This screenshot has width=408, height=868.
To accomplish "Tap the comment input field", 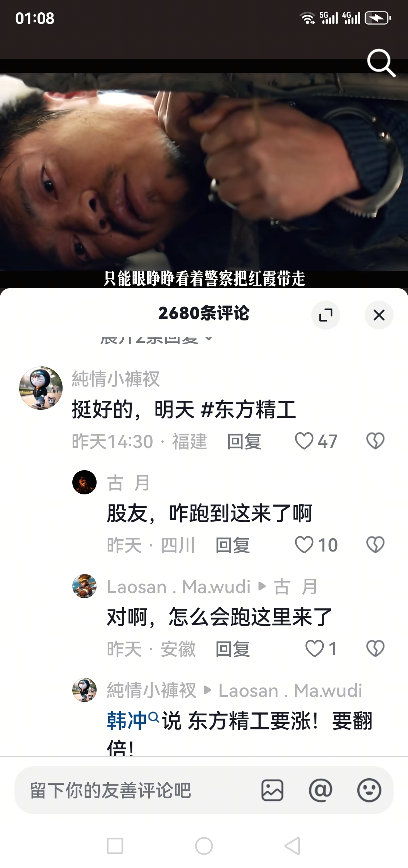I will [137, 790].
